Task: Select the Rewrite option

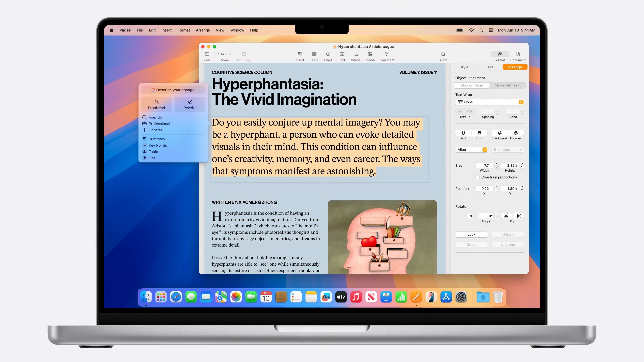Action: [190, 104]
